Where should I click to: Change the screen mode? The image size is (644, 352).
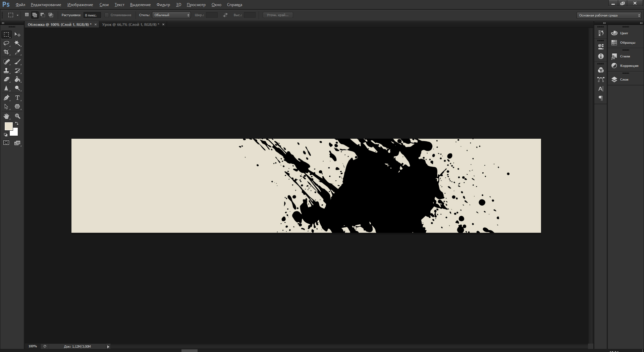[x=17, y=143]
